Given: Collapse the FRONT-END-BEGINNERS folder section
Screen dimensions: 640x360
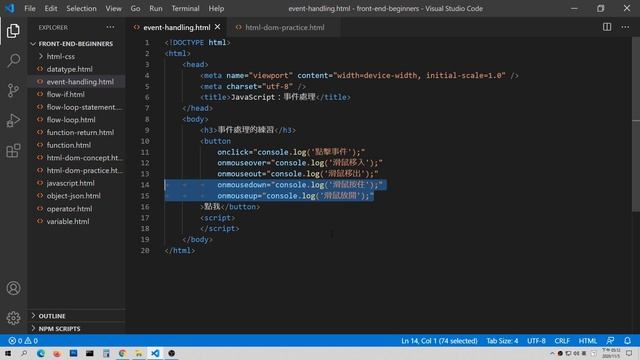Looking at the screenshot, I should click(x=76, y=44).
